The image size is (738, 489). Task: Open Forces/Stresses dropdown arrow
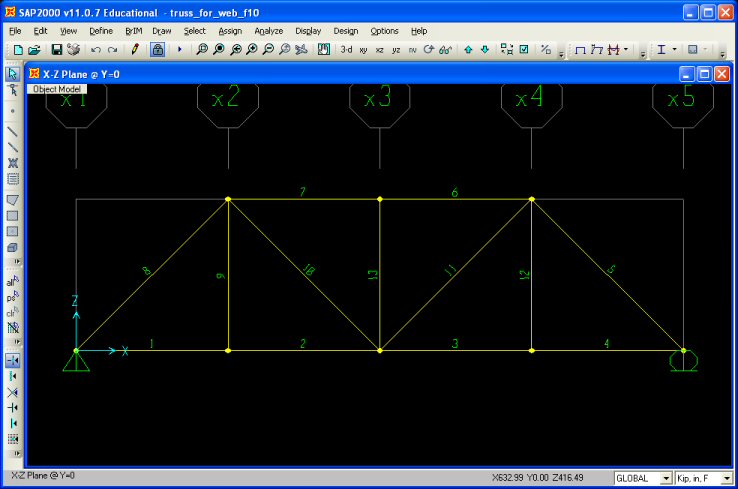coord(626,49)
